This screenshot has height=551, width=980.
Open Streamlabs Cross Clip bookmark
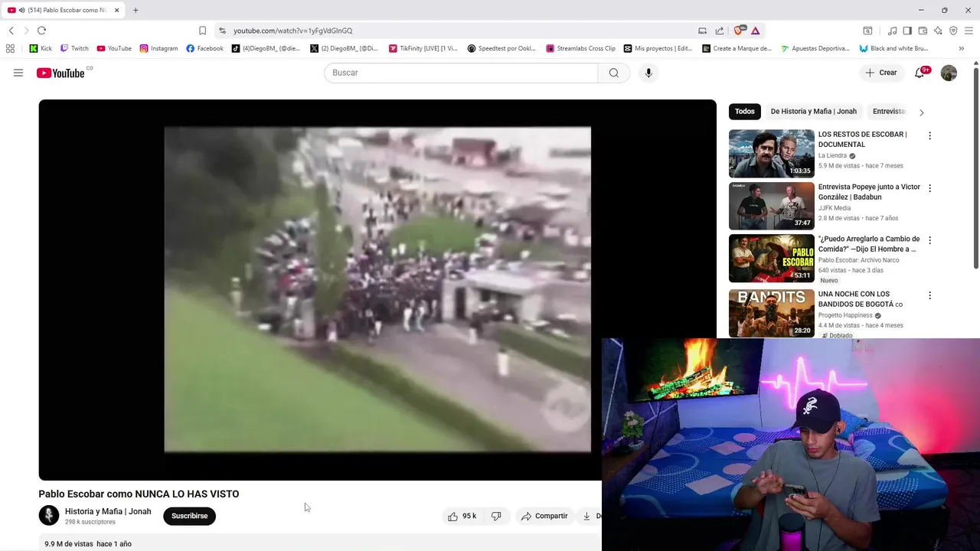click(x=580, y=48)
